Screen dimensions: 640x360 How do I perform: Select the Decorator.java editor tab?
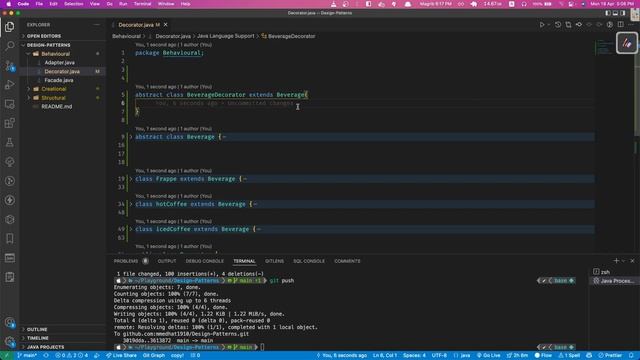click(139, 25)
